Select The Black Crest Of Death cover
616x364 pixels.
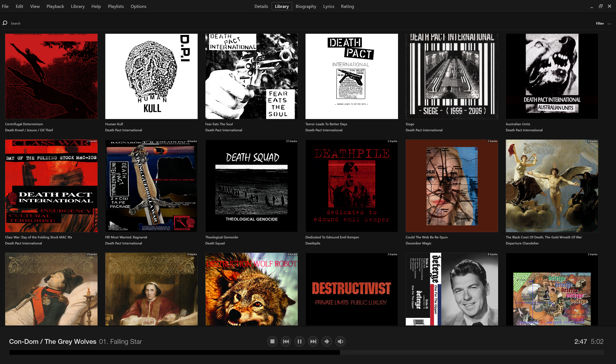(552, 186)
